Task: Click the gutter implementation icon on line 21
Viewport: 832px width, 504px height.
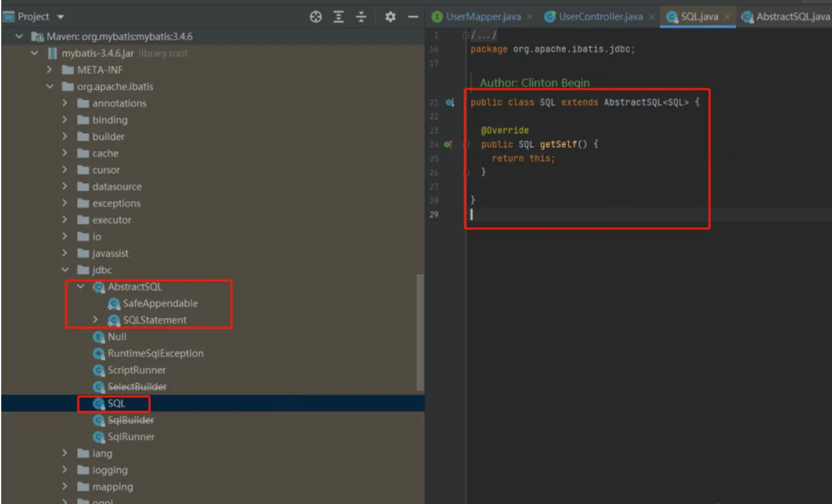Action: coord(450,103)
